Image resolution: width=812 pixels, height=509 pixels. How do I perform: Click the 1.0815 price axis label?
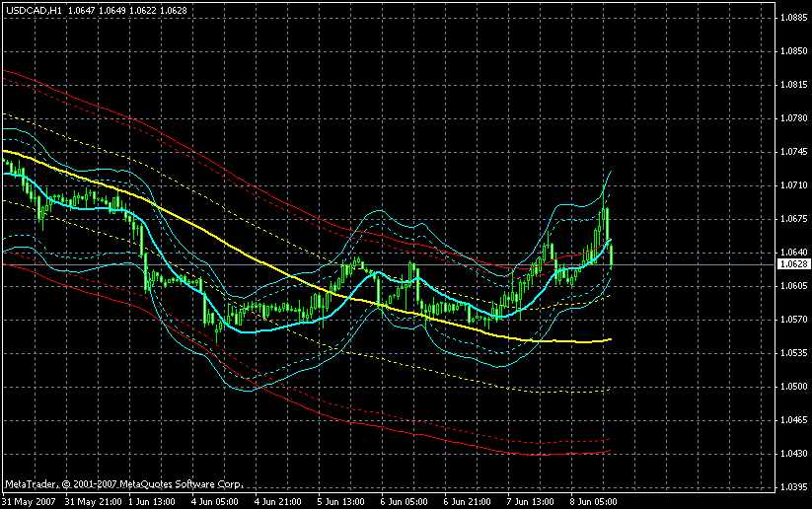(793, 85)
